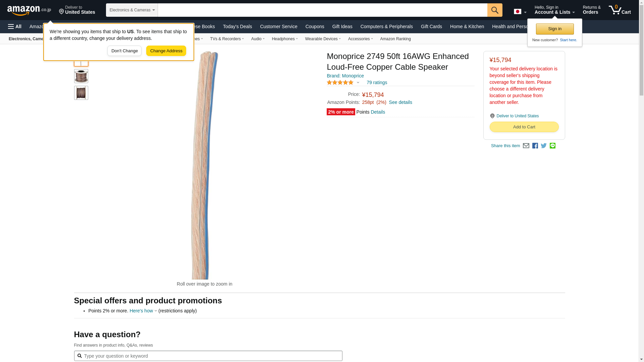
Task: Expand the star ratings breakdown arrow
Action: 358,82
